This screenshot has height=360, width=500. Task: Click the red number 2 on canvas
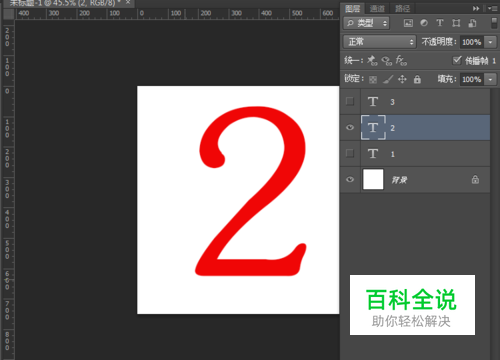[251, 191]
